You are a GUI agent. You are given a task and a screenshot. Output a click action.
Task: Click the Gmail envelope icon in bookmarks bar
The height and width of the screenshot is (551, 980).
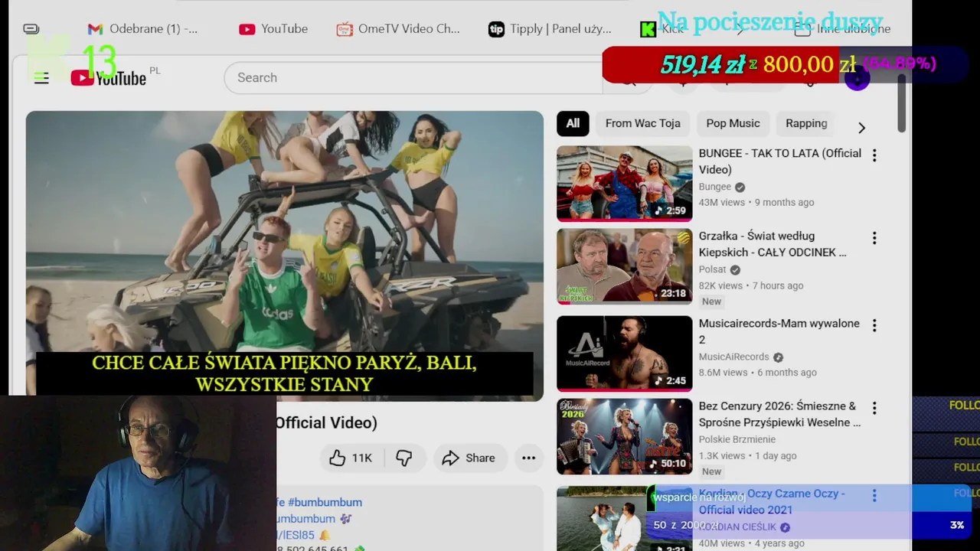point(95,29)
